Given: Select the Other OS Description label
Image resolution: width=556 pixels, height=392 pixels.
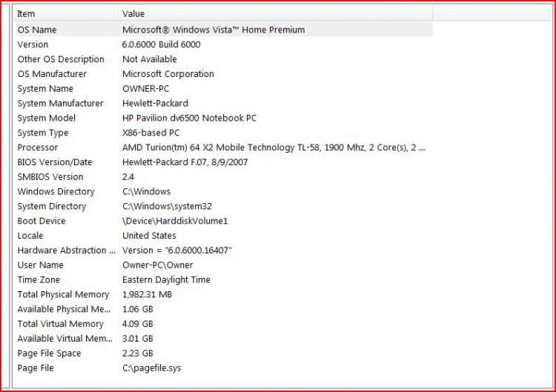Looking at the screenshot, I should coord(61,59).
